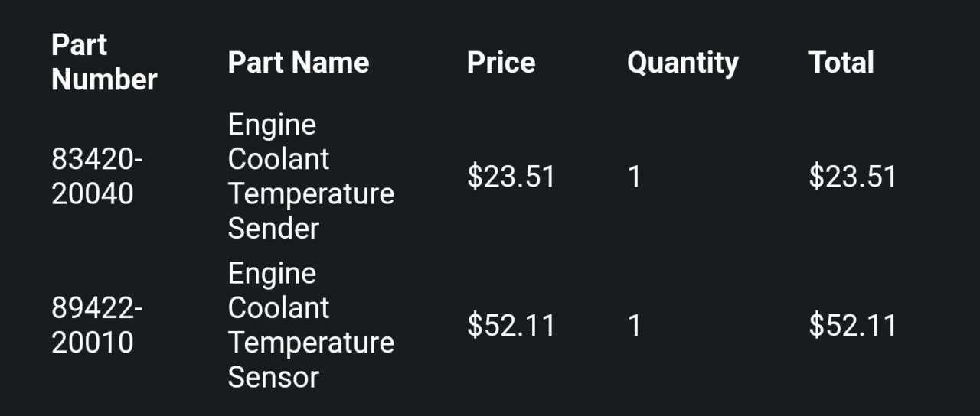Click the Part Number column header

[104, 62]
